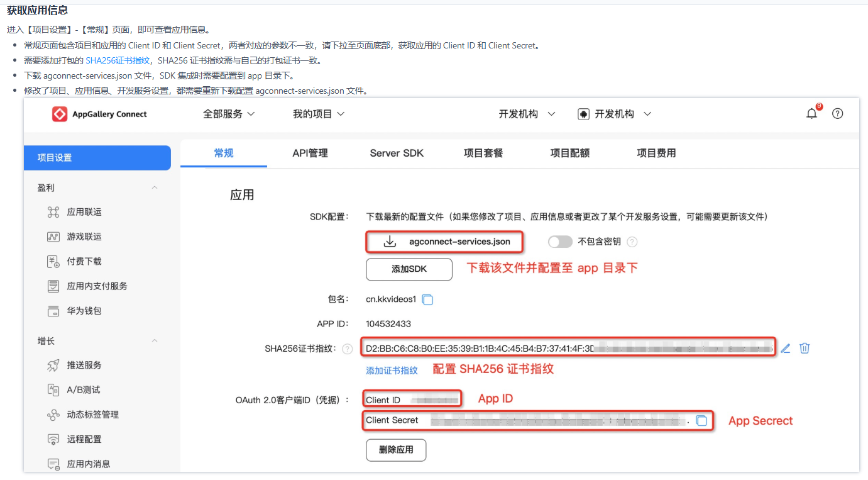
Task: Click the SHA256 fingerprint value starting D2:BB
Action: tap(569, 347)
